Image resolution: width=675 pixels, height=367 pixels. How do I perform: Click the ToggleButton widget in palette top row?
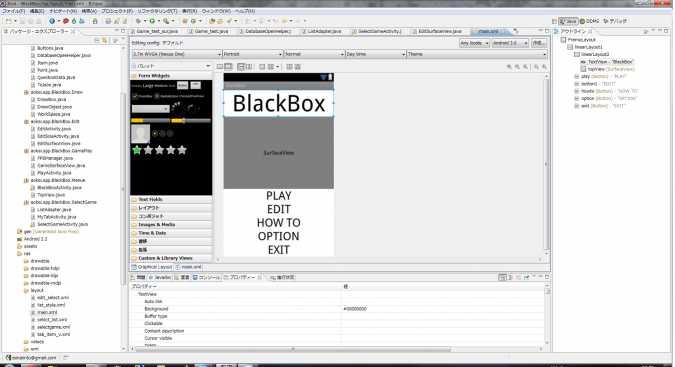(x=196, y=85)
